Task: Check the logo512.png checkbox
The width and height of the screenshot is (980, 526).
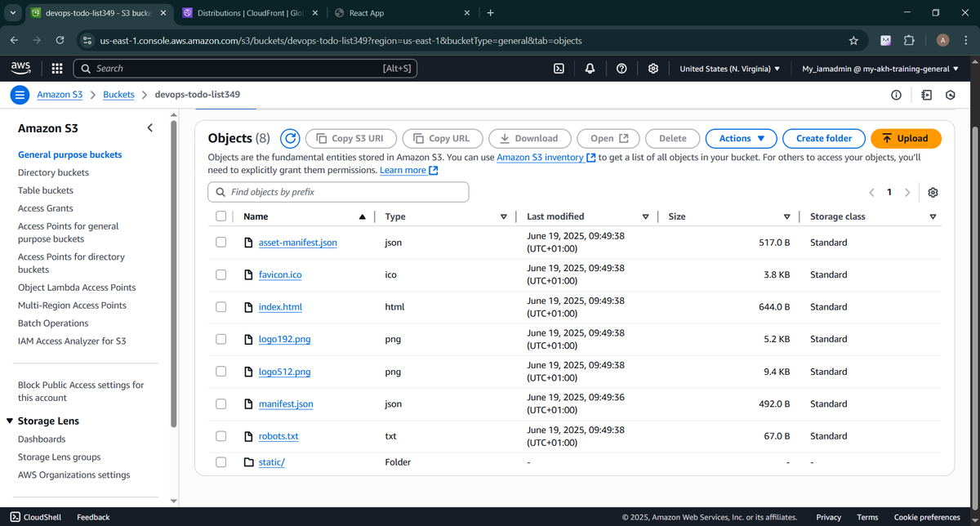Action: [x=220, y=372]
